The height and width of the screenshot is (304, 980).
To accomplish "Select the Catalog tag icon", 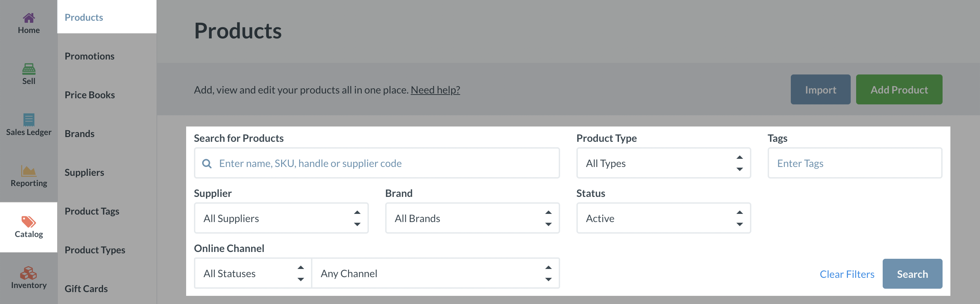I will 29,222.
